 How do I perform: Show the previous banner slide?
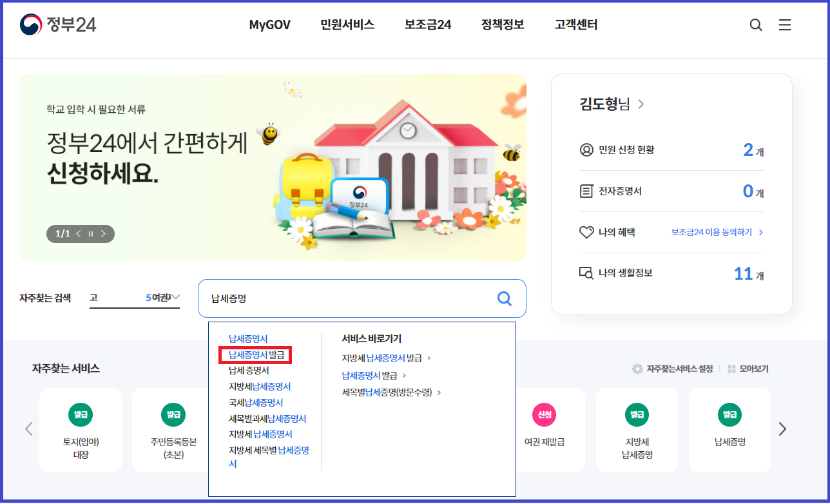point(79,233)
